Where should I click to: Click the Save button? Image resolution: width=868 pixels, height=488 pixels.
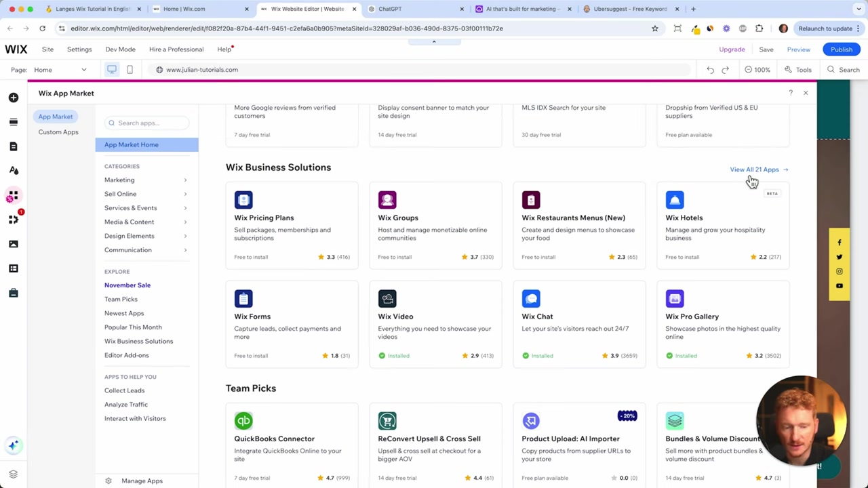coord(766,49)
